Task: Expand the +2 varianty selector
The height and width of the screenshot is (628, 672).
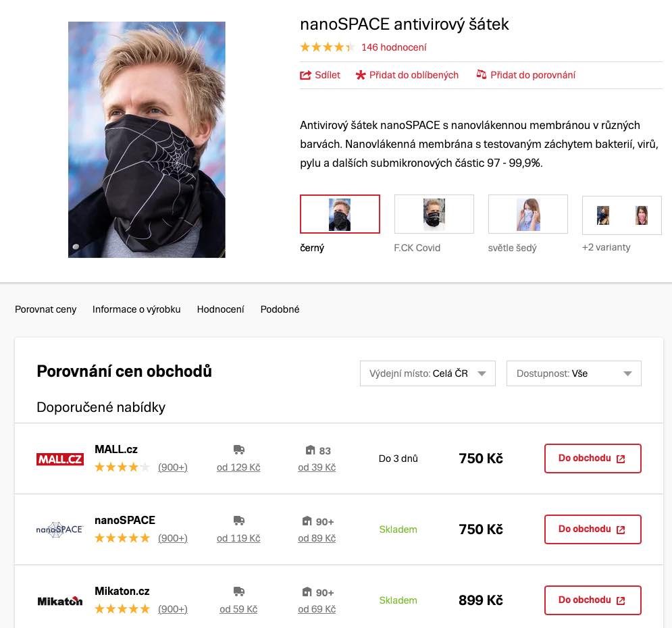Action: click(x=621, y=215)
